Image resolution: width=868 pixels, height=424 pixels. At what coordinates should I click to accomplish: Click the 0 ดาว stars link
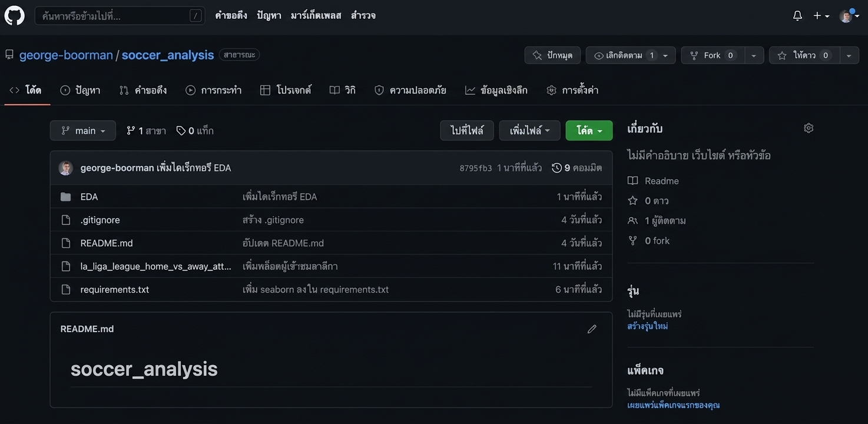point(648,201)
